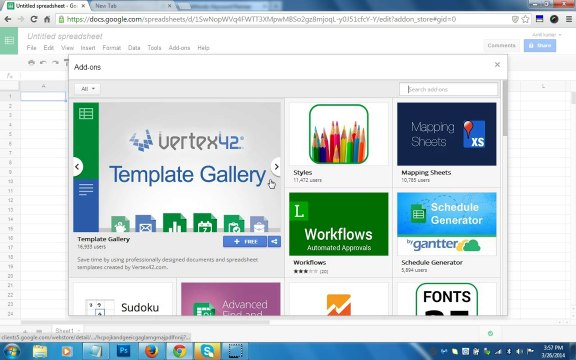Open the Workflows add-on thumbnail
Image resolution: width=576 pixels, height=360 pixels.
tap(338, 224)
